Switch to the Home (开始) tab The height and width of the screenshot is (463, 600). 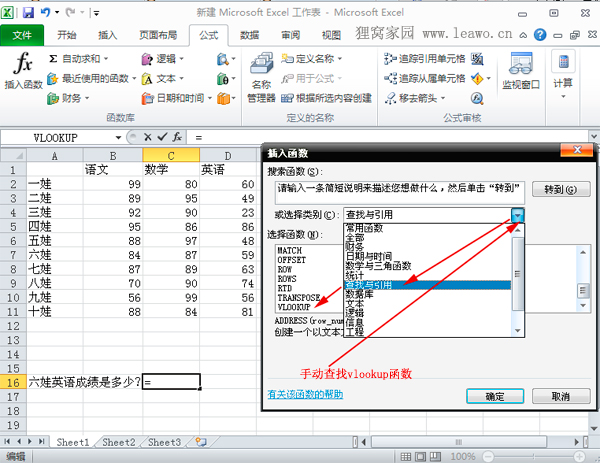click(x=67, y=35)
